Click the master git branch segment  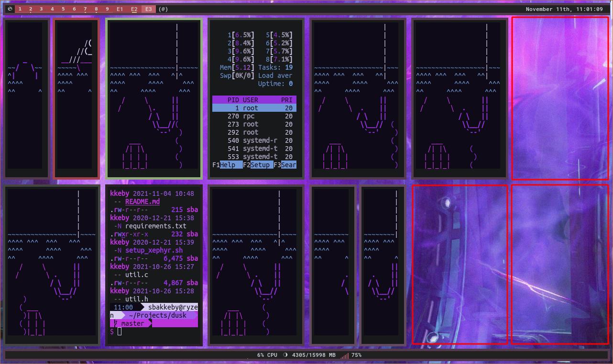[130, 323]
